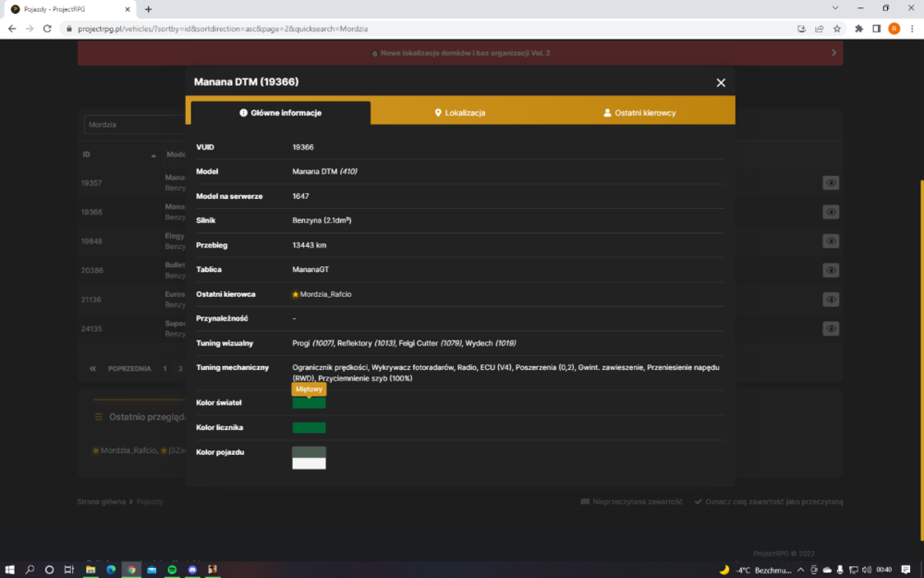The height and width of the screenshot is (578, 924).
Task: Expand the announcement banner chevron
Action: 833,53
